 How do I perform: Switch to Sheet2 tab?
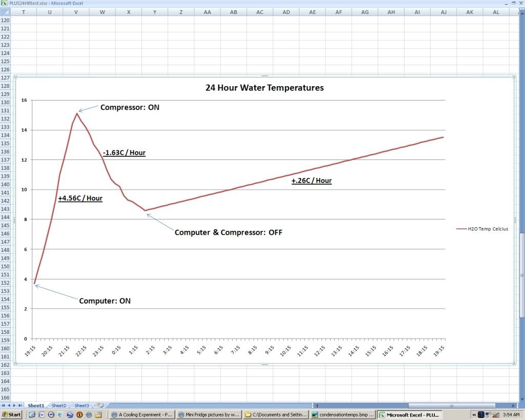tap(58, 406)
